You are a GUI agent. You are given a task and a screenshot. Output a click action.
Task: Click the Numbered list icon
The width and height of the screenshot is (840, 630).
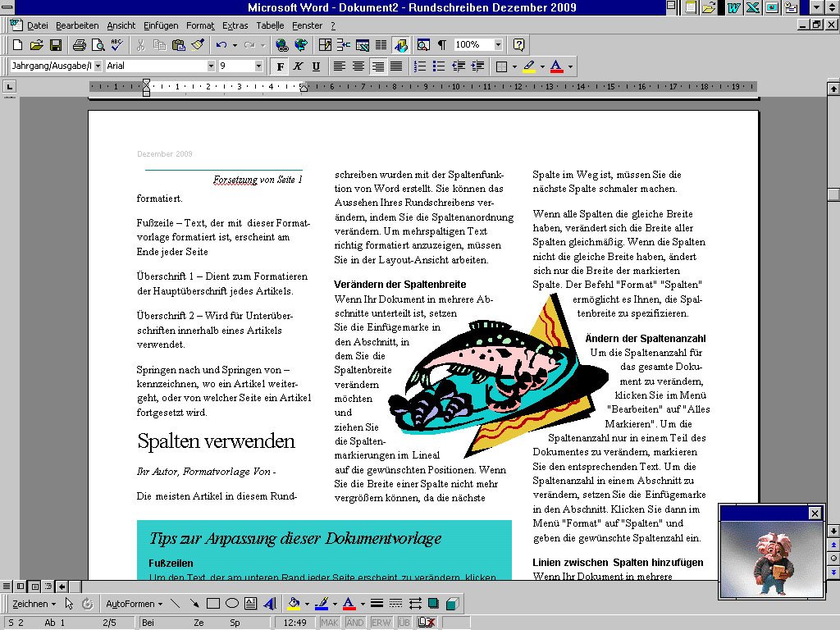coord(420,66)
